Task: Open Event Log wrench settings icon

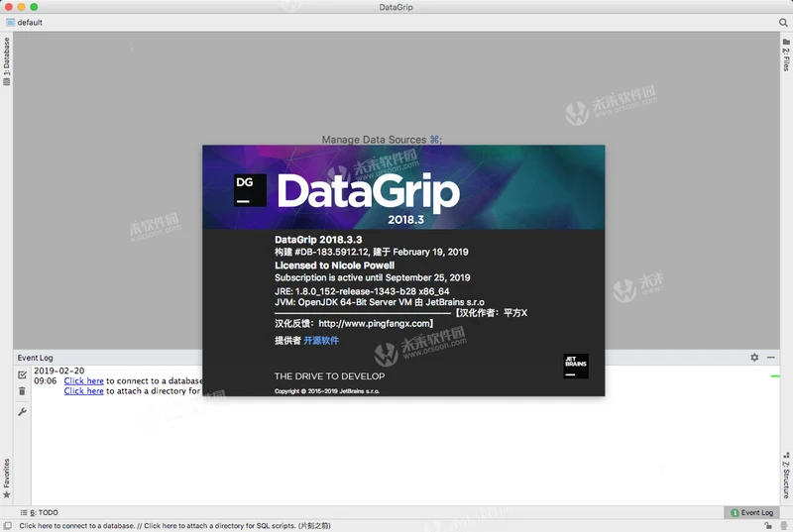Action: (x=22, y=412)
